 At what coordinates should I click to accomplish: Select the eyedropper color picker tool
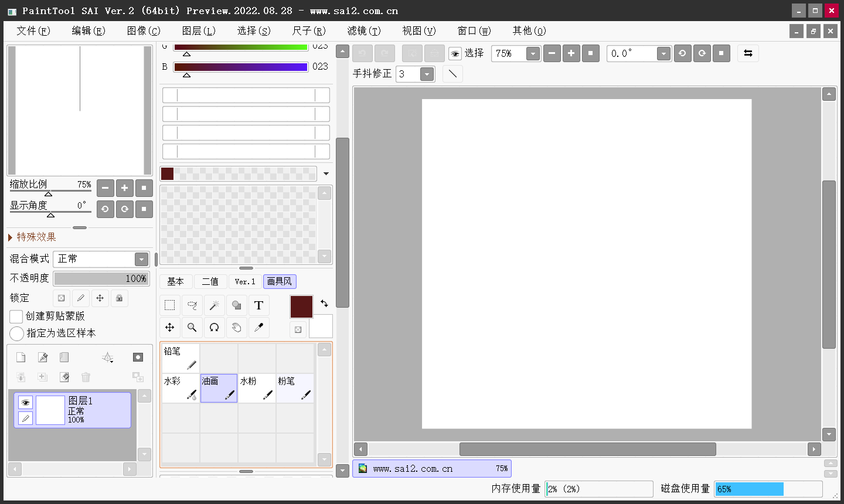click(x=258, y=328)
